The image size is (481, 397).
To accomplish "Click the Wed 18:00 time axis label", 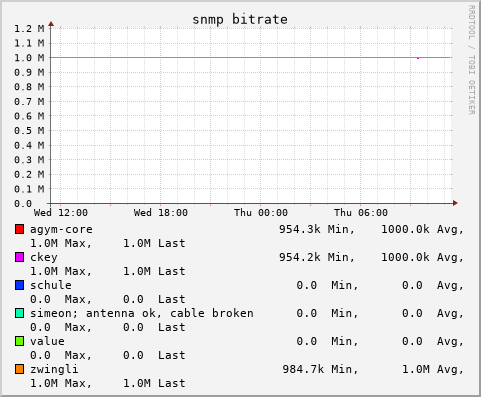I will tap(161, 213).
